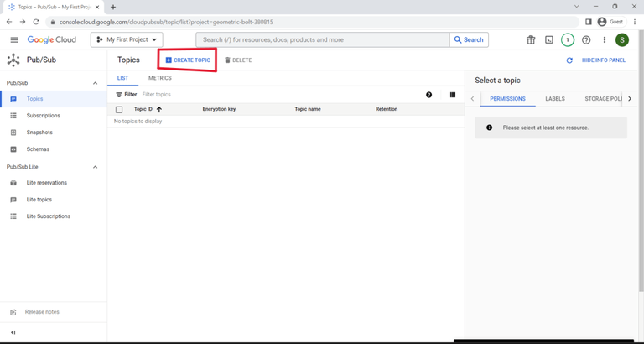The height and width of the screenshot is (344, 644).
Task: Click the DELETE trash button
Action: point(238,60)
